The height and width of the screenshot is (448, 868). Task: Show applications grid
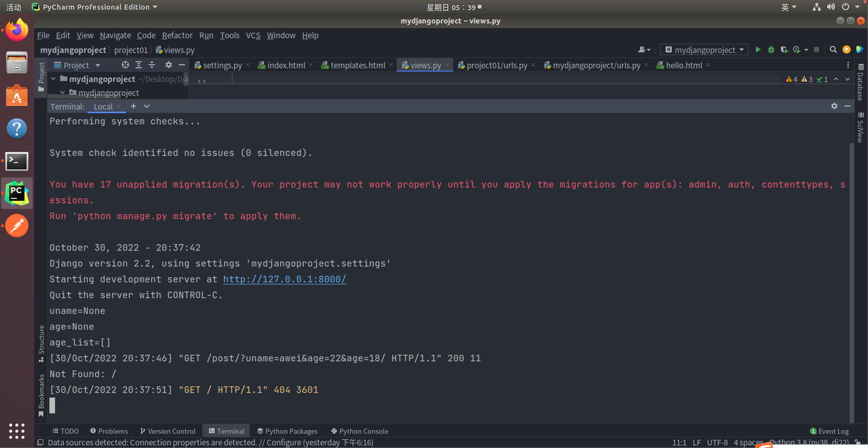click(x=17, y=431)
